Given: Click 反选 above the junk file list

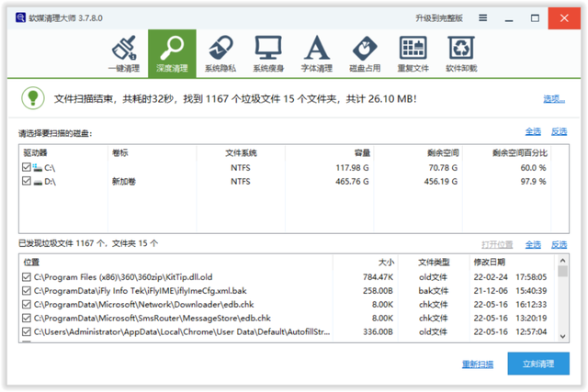Looking at the screenshot, I should coord(559,245).
